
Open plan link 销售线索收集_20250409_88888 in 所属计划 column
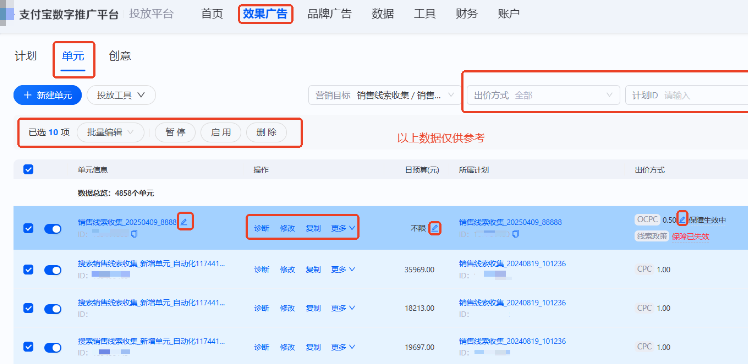click(x=510, y=222)
